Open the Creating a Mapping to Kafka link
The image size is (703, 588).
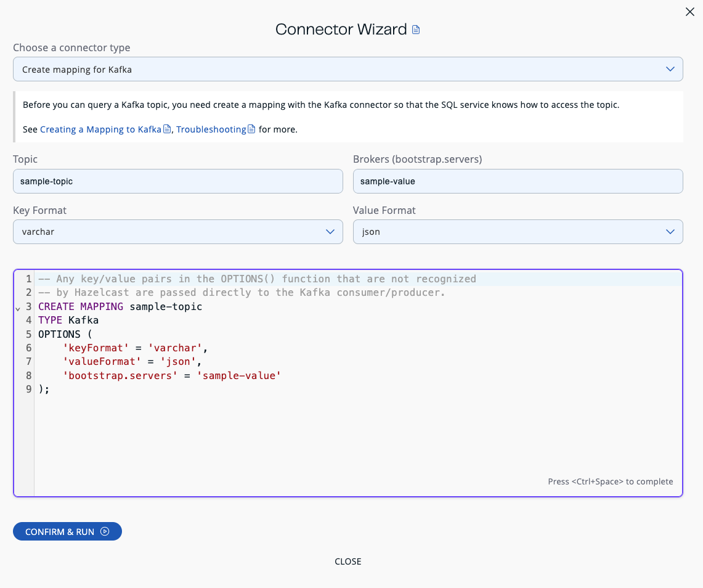[101, 129]
